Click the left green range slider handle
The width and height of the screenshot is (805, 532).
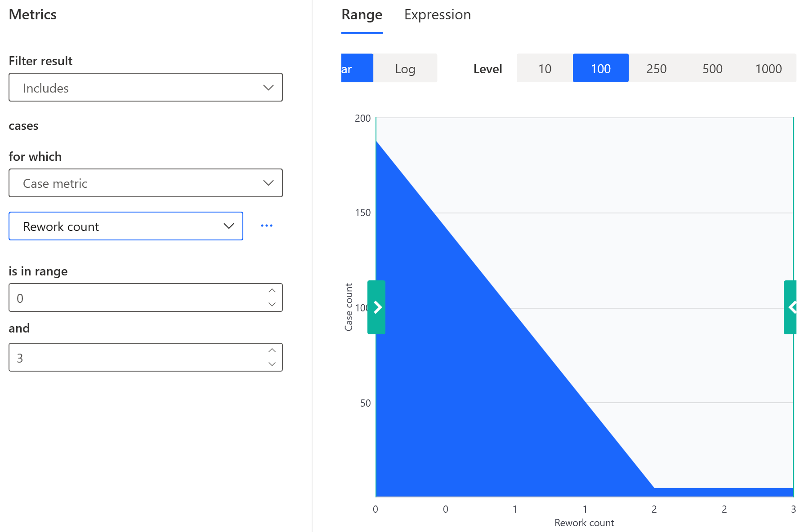click(376, 308)
